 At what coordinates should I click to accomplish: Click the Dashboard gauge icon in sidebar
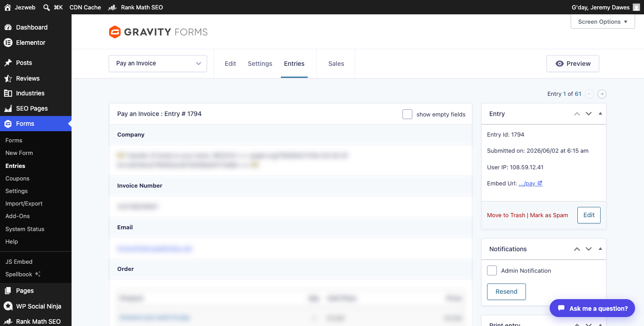[x=8, y=27]
